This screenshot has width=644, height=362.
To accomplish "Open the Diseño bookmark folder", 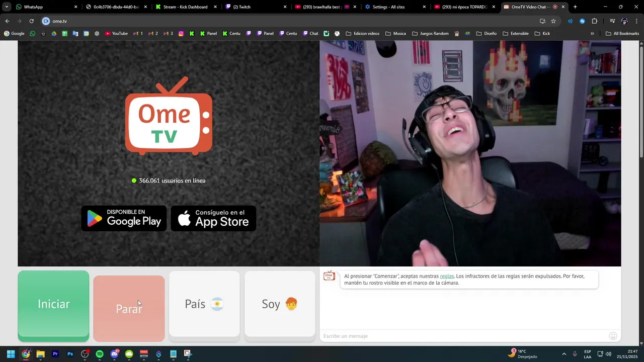I will pos(486,34).
